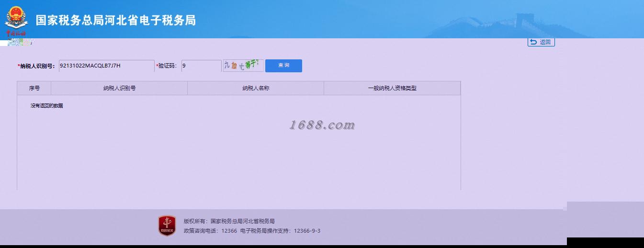Screen dimensions: 644x248
Task: Click the 国家税务总局河北省电子税务局 title
Action: 116,20
